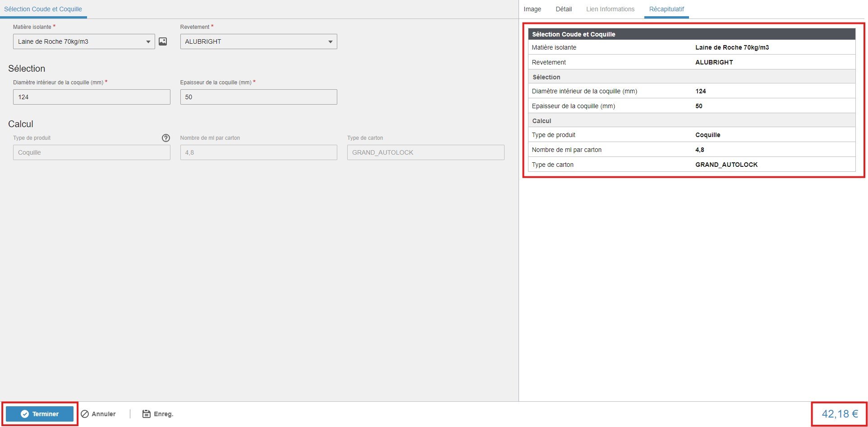The height and width of the screenshot is (427, 868).
Task: Click the dropdown arrow of the Revetement field
Action: (331, 41)
